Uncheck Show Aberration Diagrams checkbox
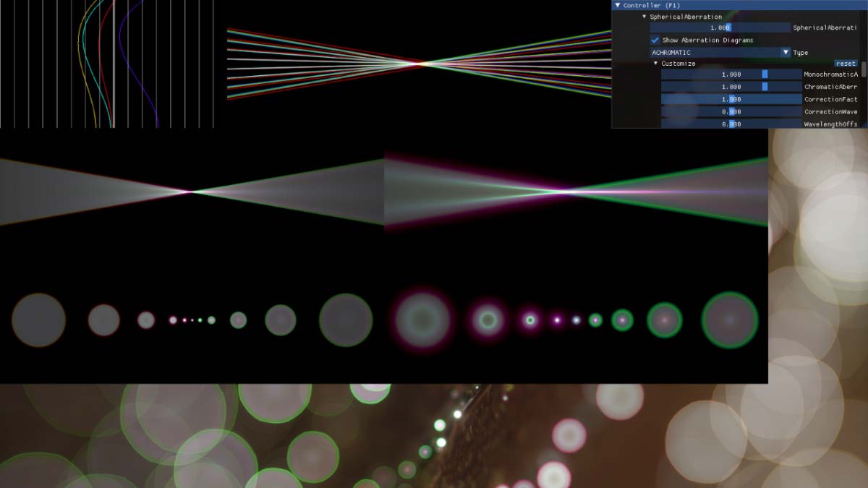 655,40
